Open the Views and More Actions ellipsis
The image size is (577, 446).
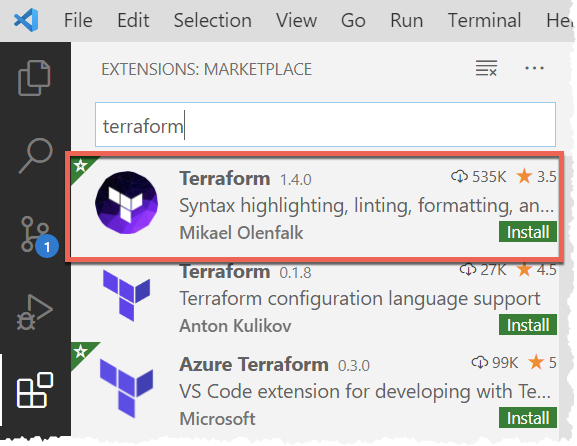point(534,68)
